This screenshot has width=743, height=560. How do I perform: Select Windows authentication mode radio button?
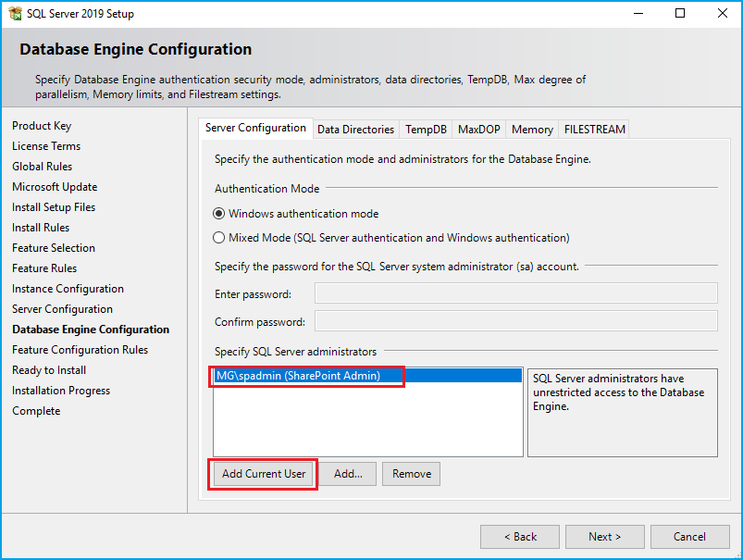pos(219,214)
